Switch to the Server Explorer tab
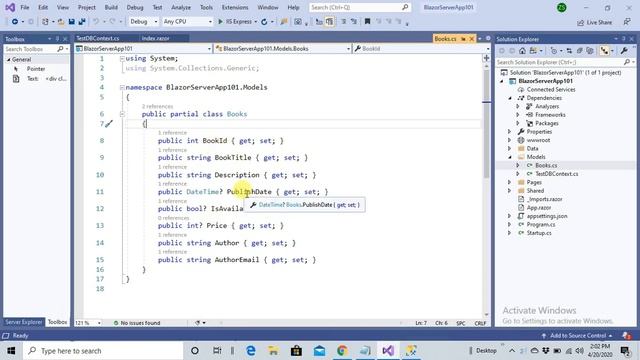 [24, 322]
